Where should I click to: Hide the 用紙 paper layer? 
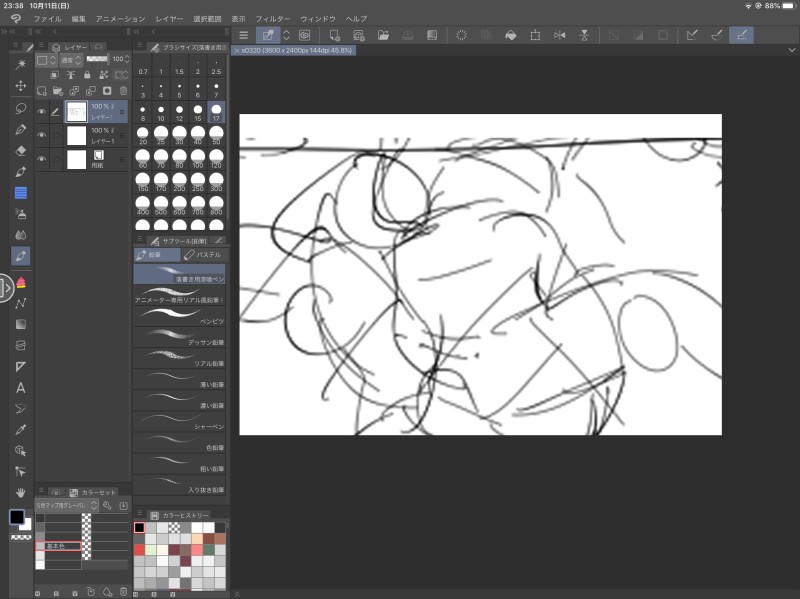(x=42, y=159)
